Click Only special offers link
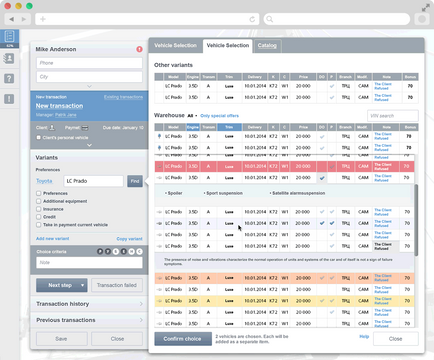434x360 pixels. pos(220,116)
